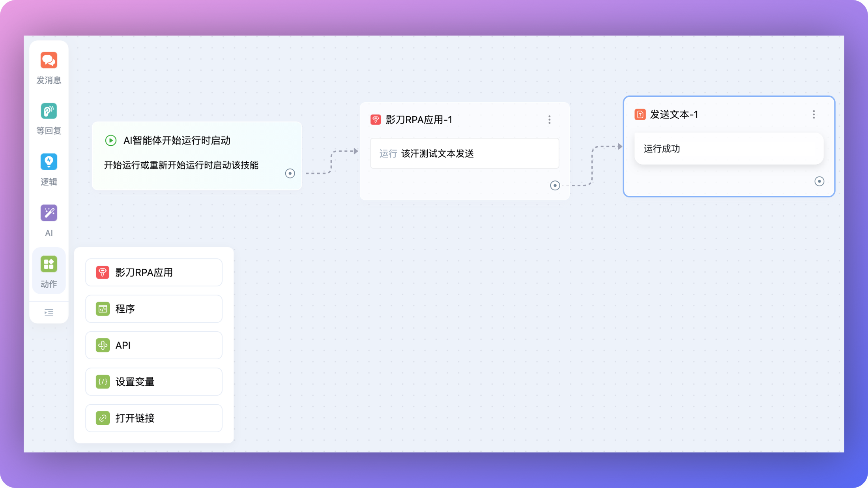Open the more menu of 影刀RPA应用-1
Screen dimensions: 868x488
(550, 120)
